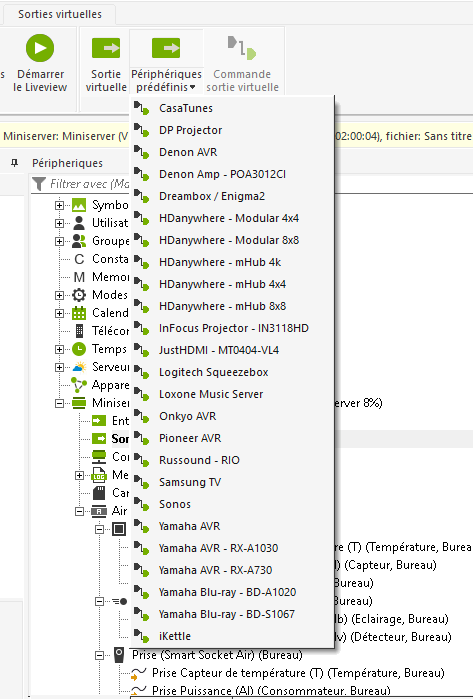Expand the Me log node
Screen dimensions: 473x699
79,475
